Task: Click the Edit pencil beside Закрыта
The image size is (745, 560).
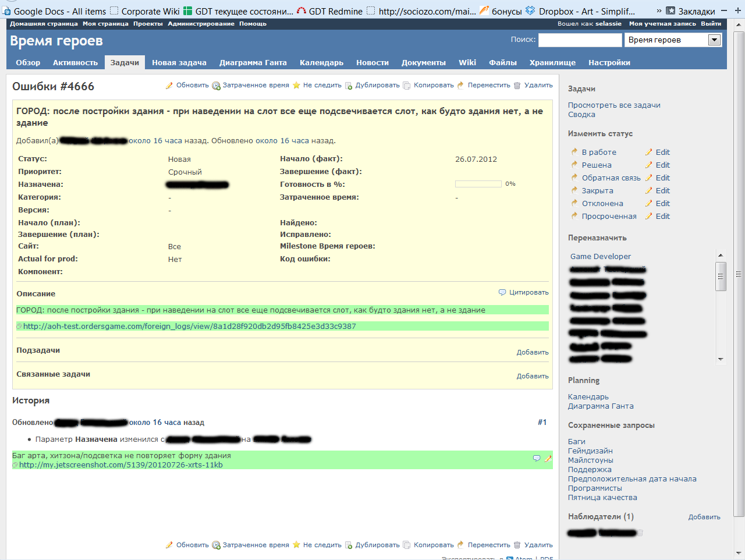Action: pos(649,191)
